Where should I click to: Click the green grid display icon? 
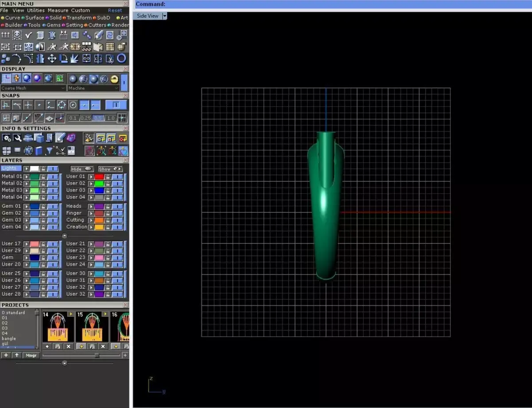coord(59,78)
